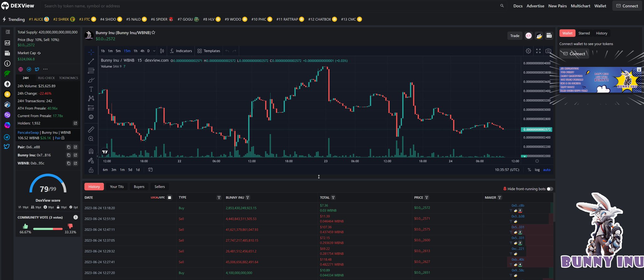Click the search magnifier icon
The width and height of the screenshot is (644, 280).
coord(502,6)
